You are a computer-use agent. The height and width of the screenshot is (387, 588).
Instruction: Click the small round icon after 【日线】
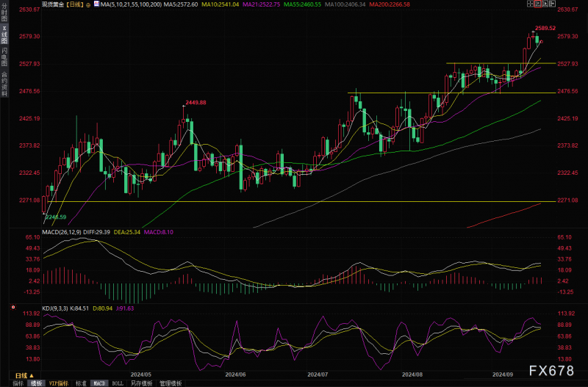coord(88,5)
